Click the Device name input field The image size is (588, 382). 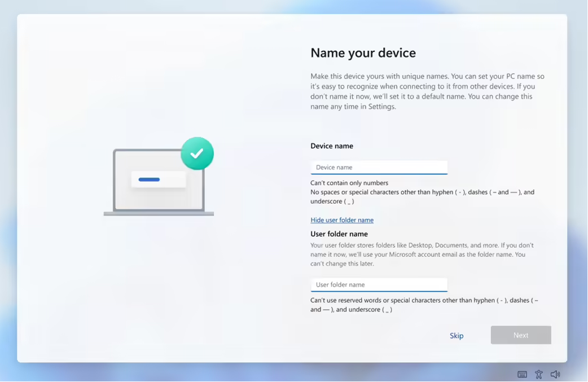(x=379, y=167)
